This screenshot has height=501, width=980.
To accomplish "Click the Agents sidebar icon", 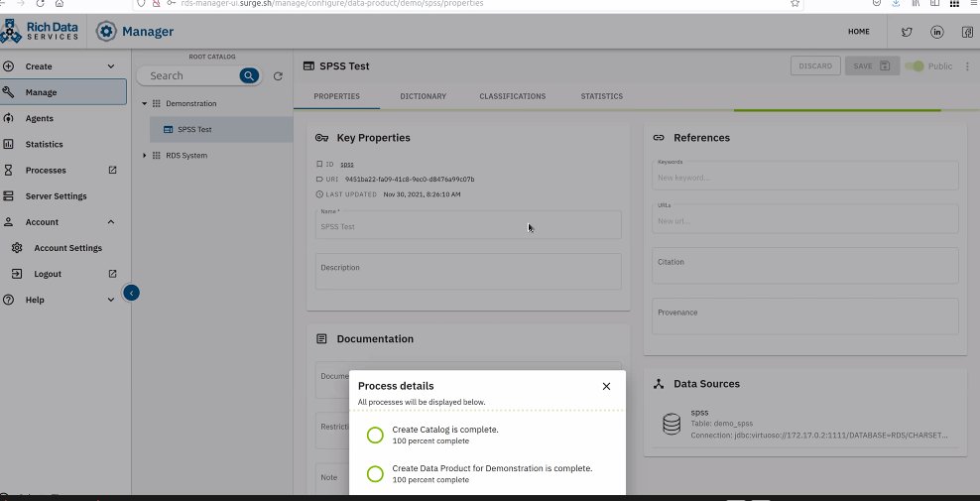I will click(8, 118).
